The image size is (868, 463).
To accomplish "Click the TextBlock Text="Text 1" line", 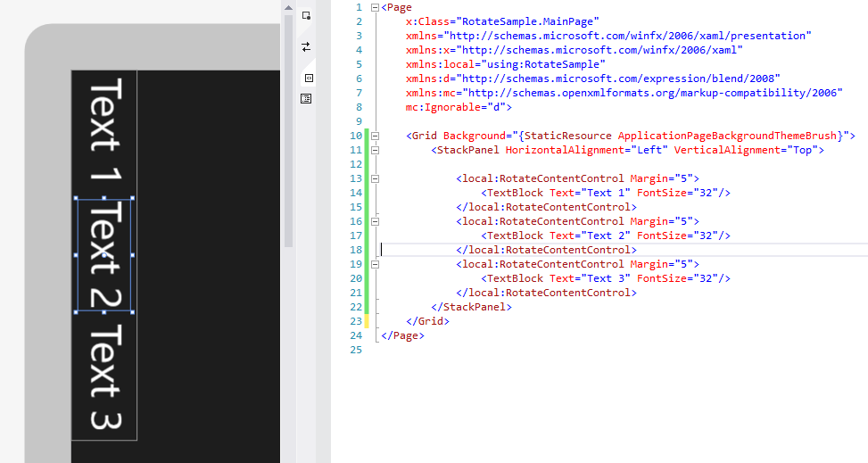I will coord(606,193).
